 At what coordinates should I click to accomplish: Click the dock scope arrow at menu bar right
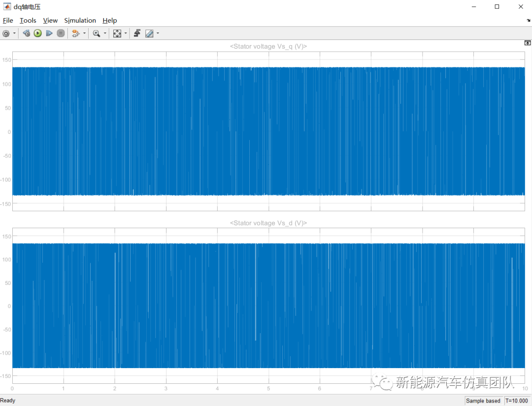point(528,20)
